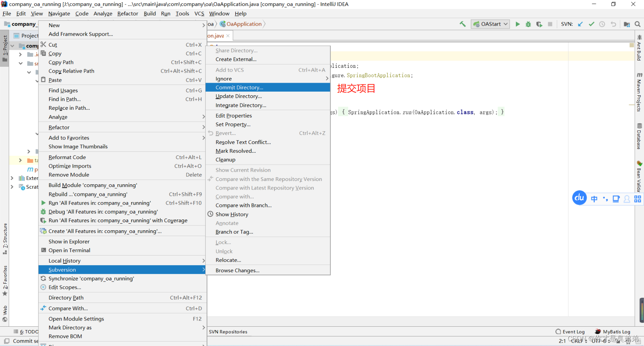Toggle the IME punctuation mode icon
The height and width of the screenshot is (346, 644).
(605, 199)
